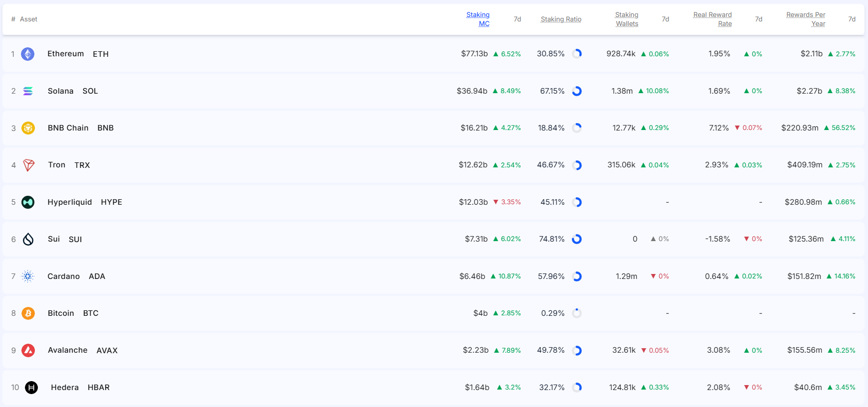
Task: Click Sui staking ratio progress ring
Action: coord(577,239)
